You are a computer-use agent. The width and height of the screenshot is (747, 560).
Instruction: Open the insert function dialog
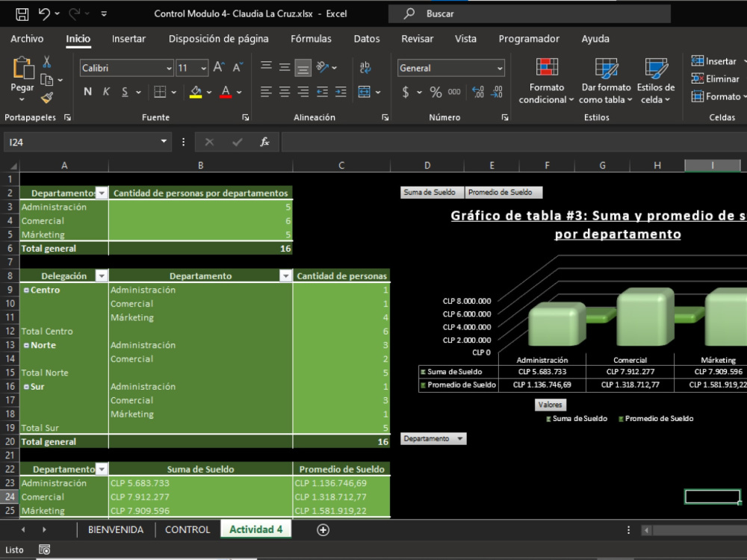point(264,142)
